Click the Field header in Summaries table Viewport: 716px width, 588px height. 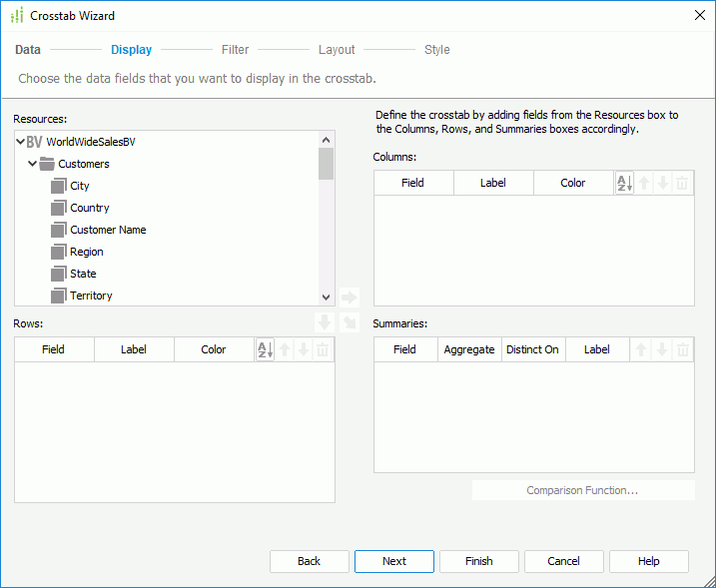[405, 349]
